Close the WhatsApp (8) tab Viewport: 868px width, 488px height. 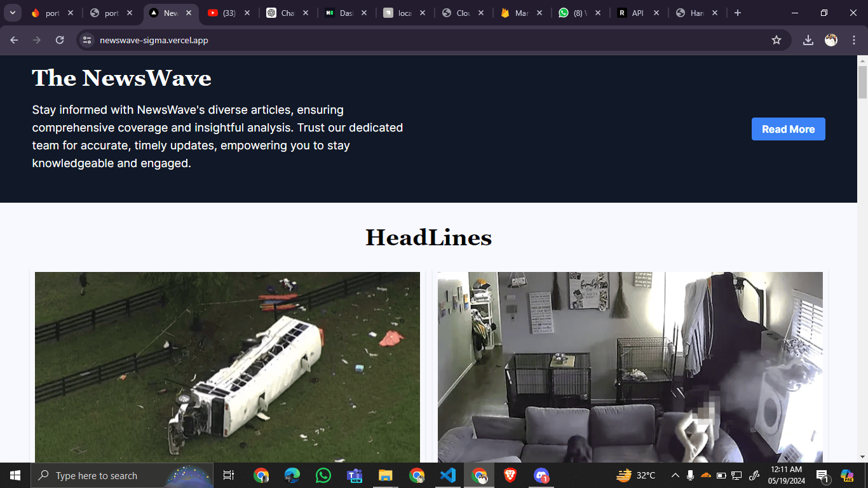click(x=598, y=13)
